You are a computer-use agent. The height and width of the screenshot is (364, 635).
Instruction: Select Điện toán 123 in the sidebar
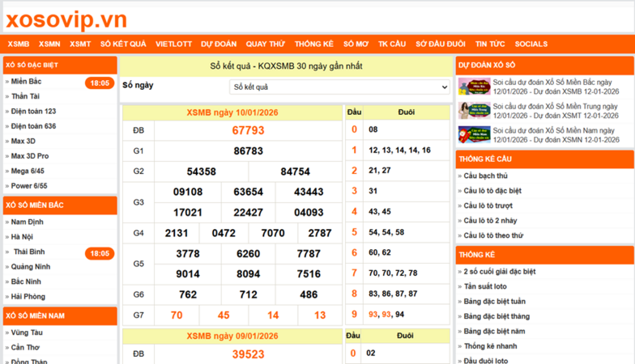point(33,111)
